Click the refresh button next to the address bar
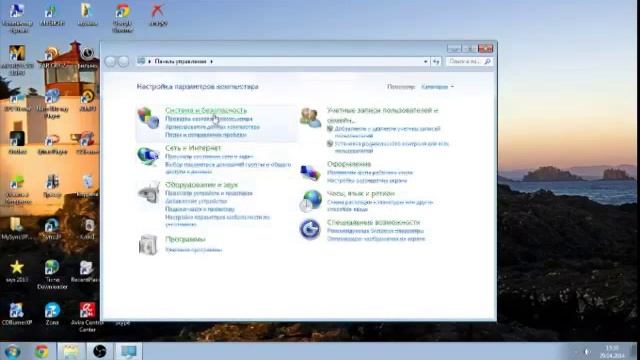 click(436, 61)
